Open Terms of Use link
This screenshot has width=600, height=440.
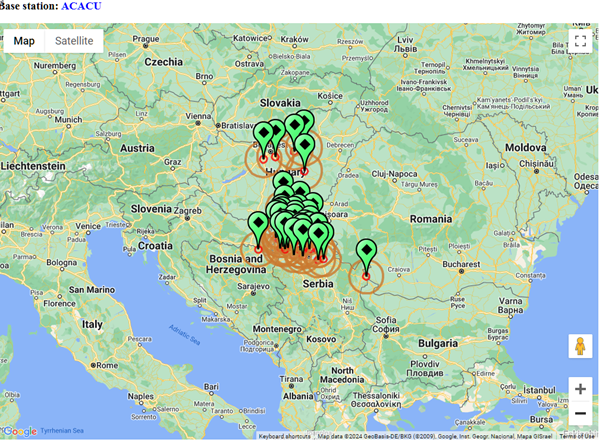click(x=577, y=436)
